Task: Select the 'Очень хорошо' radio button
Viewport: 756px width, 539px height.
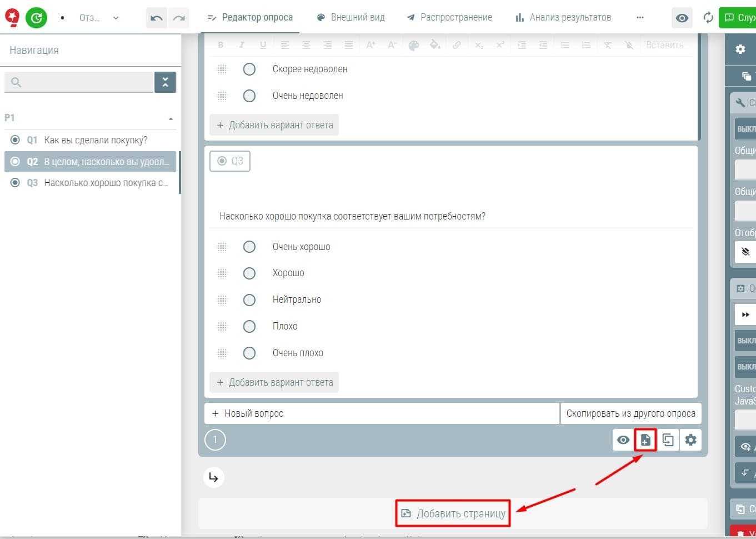Action: (x=249, y=247)
